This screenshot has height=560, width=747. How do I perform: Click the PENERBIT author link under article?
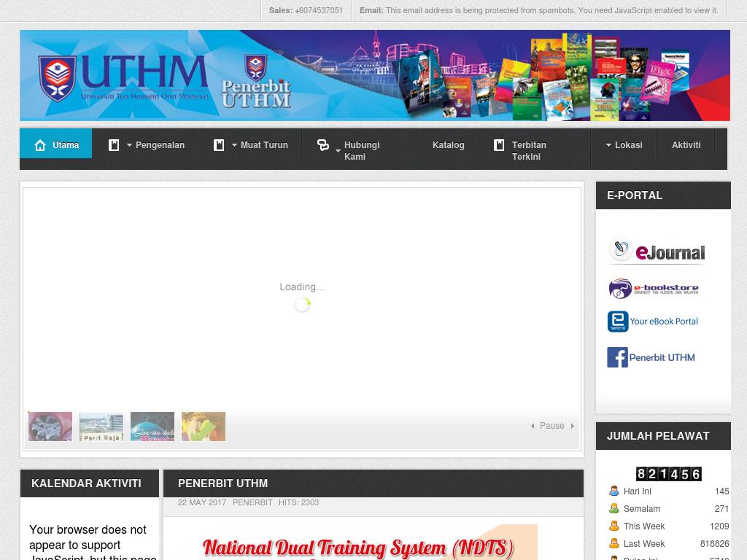tap(252, 502)
